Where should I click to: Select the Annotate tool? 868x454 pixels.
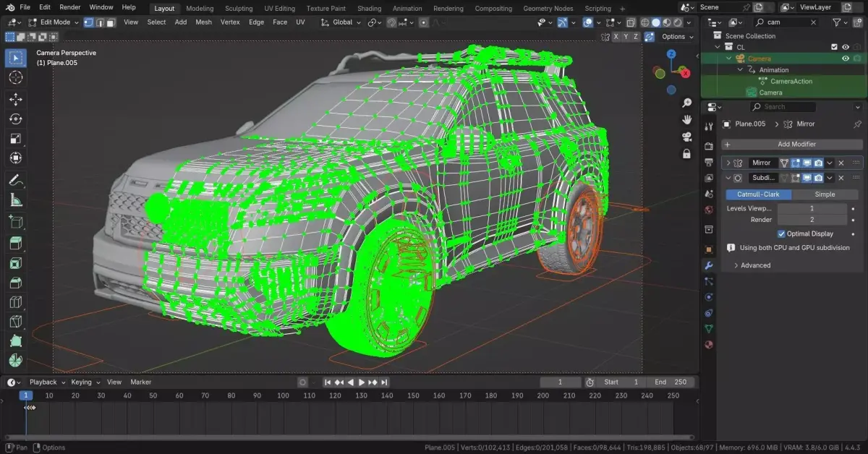point(16,181)
